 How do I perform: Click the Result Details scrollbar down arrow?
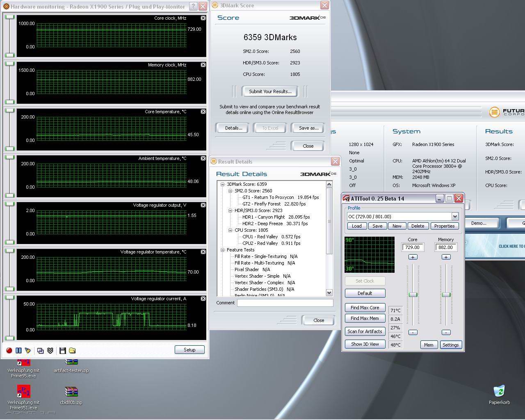pos(329,292)
